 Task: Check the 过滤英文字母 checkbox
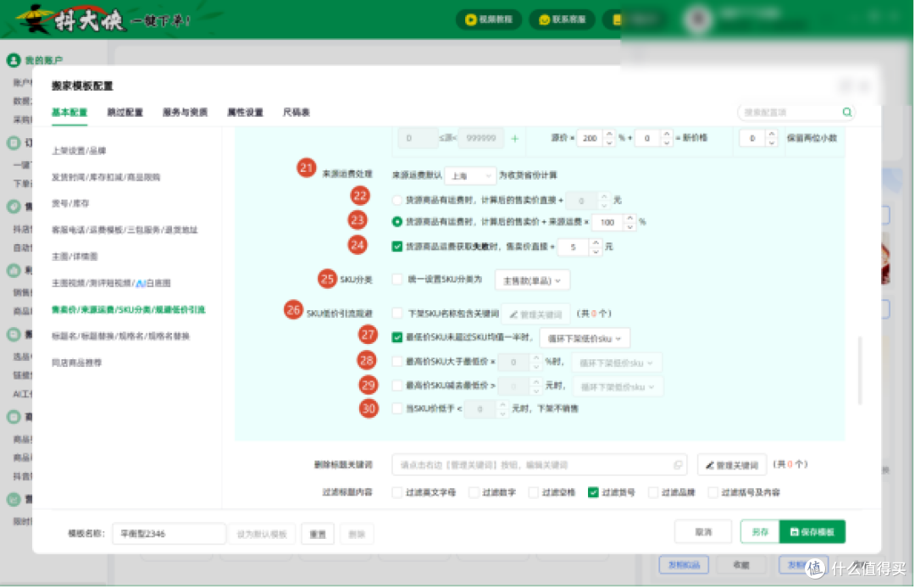click(396, 492)
